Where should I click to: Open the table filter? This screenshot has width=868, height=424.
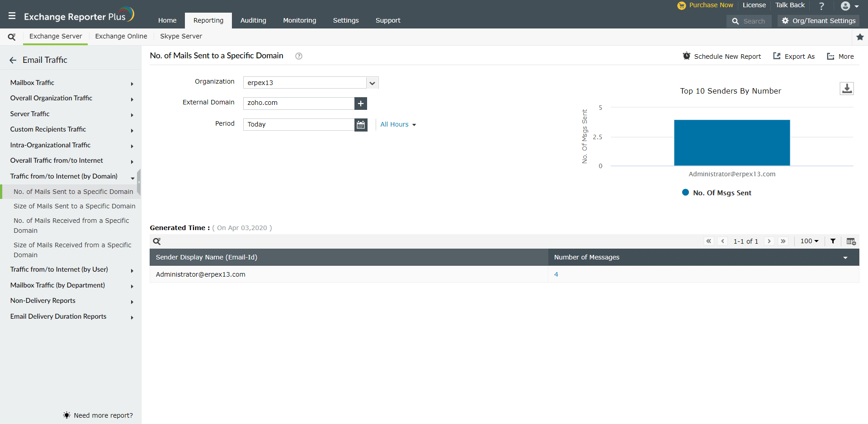pyautogui.click(x=833, y=241)
